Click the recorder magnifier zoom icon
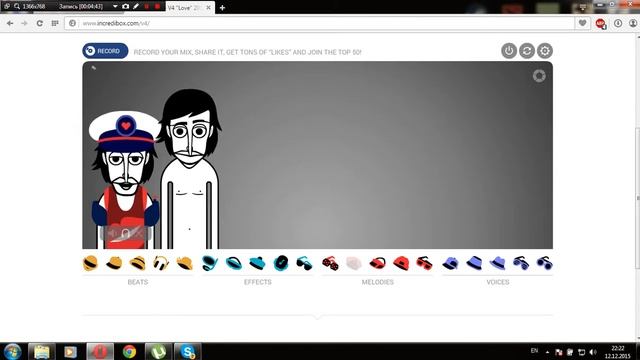640x360 pixels. point(17,7)
